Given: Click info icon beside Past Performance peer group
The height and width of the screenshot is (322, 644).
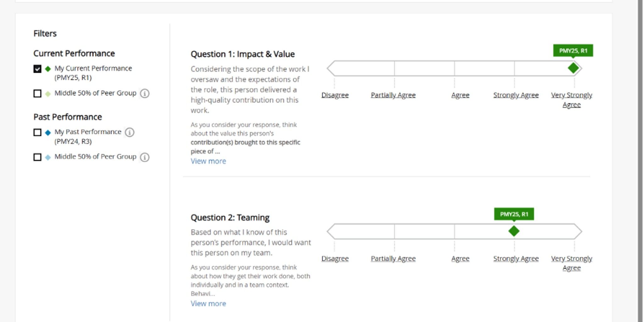Looking at the screenshot, I should [144, 157].
